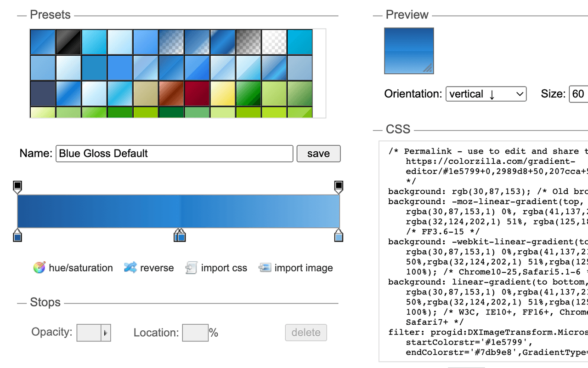Image resolution: width=588 pixels, height=368 pixels.
Task: Select the leftmost dark blue color stop
Action: (17, 236)
